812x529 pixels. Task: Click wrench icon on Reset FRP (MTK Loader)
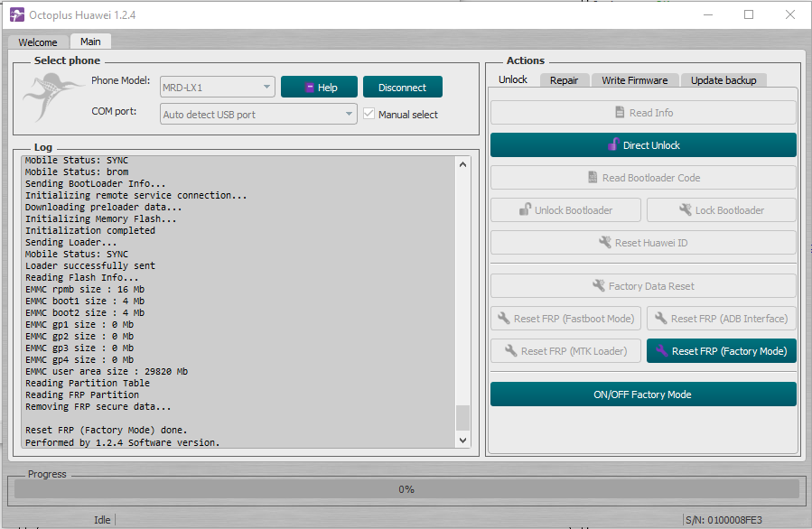click(511, 351)
